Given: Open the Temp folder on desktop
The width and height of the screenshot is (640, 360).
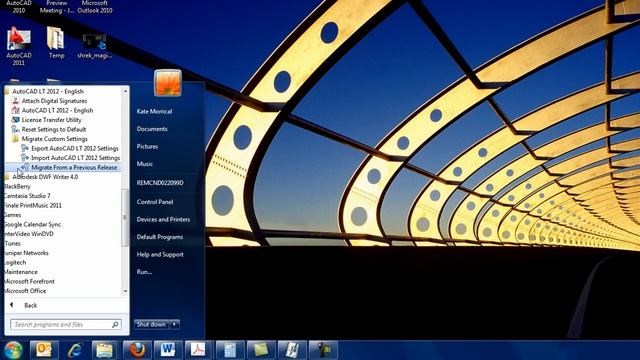Looking at the screenshot, I should (x=56, y=43).
